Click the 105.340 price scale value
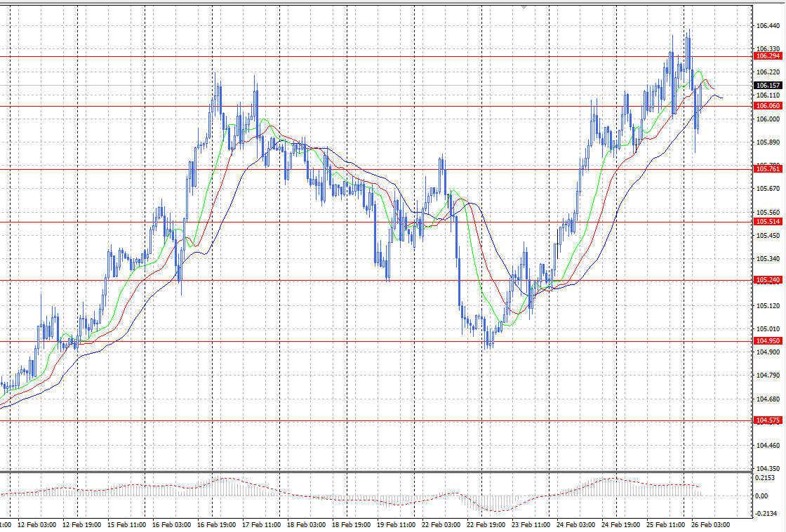The width and height of the screenshot is (786, 532). 768,259
